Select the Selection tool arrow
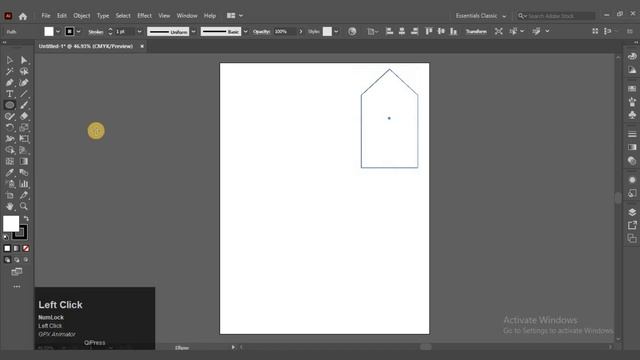This screenshot has height=360, width=640. [9, 60]
